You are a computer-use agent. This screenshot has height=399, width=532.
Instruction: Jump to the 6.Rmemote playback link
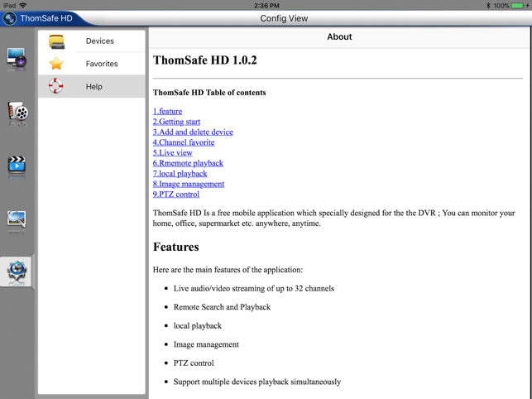[x=188, y=163]
